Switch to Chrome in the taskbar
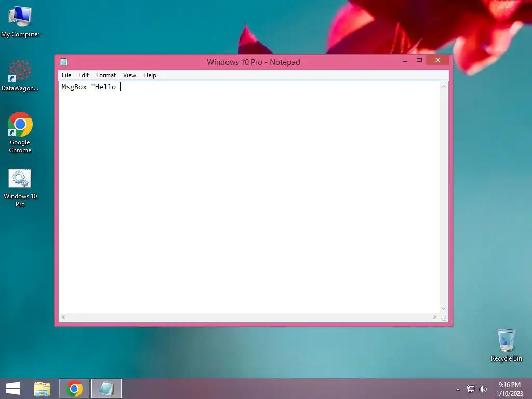 click(74, 389)
